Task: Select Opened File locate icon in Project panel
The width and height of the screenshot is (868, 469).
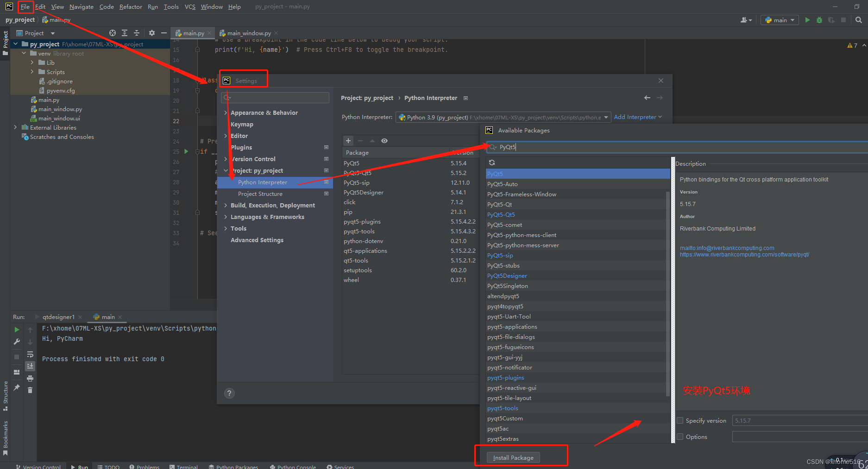Action: [113, 33]
